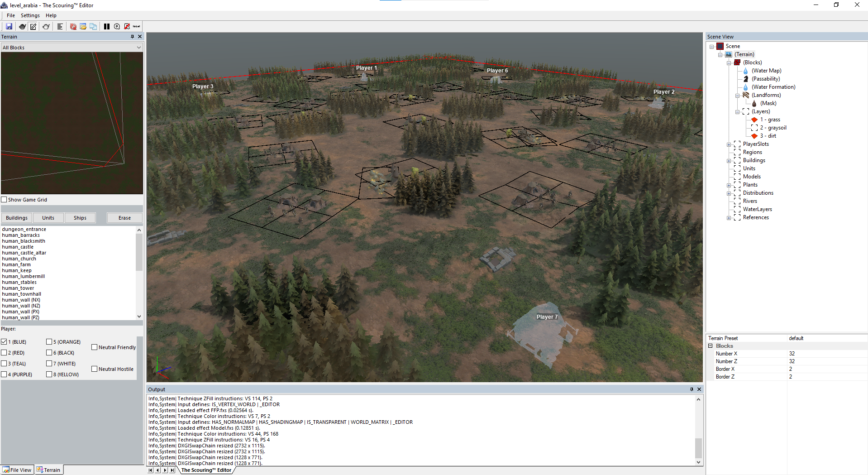Select The Scouring Editor output tab
The image size is (868, 475).
click(206, 470)
